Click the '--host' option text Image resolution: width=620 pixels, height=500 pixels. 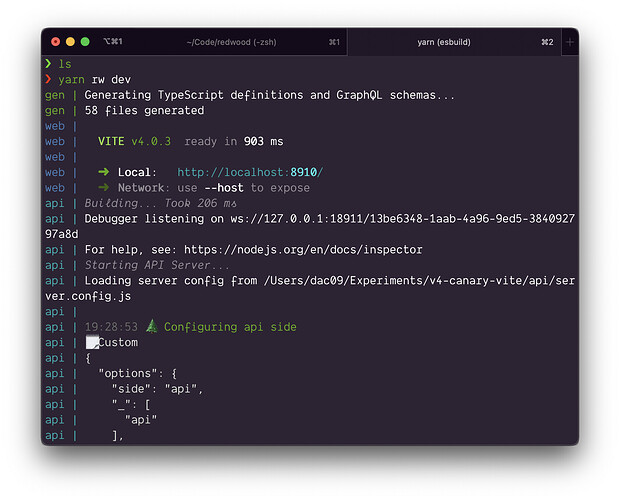(x=224, y=188)
